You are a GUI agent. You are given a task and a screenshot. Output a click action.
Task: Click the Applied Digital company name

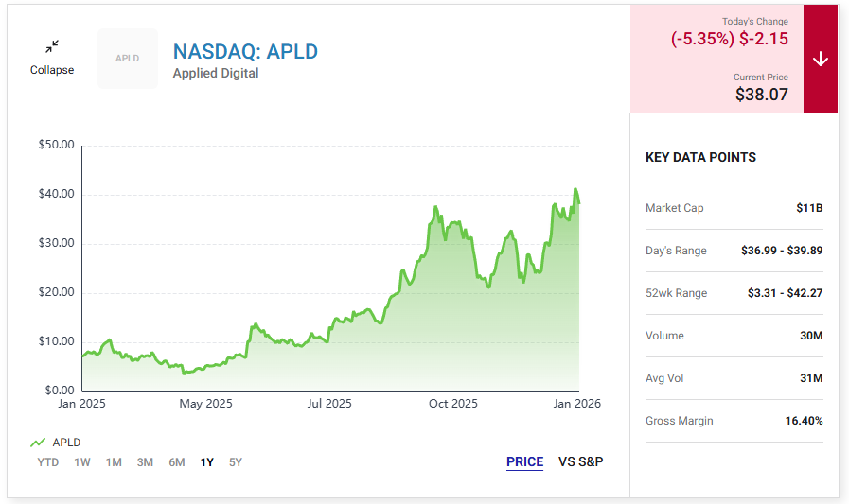click(x=216, y=73)
